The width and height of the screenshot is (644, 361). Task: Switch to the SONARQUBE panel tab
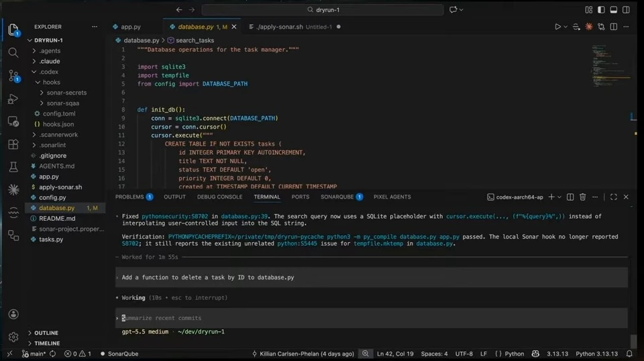(x=341, y=197)
